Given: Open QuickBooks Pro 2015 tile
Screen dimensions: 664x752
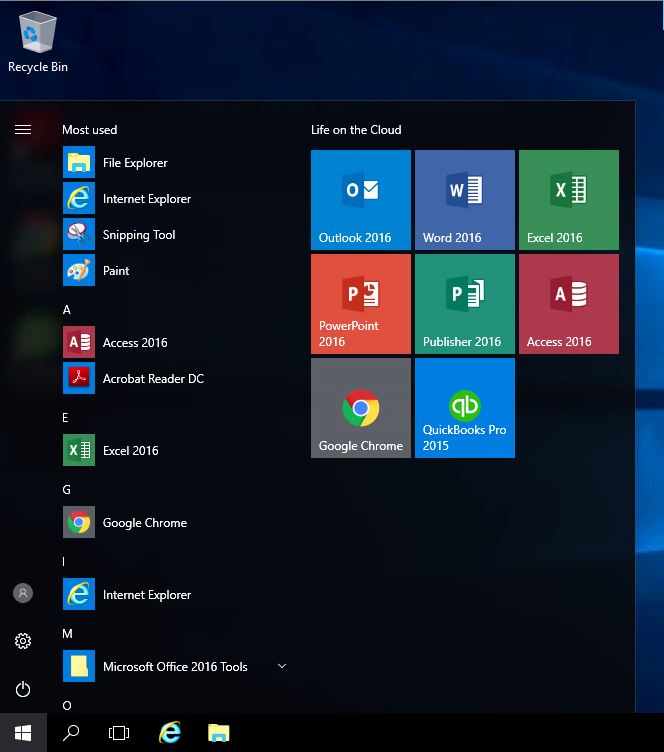Looking at the screenshot, I should pos(465,408).
